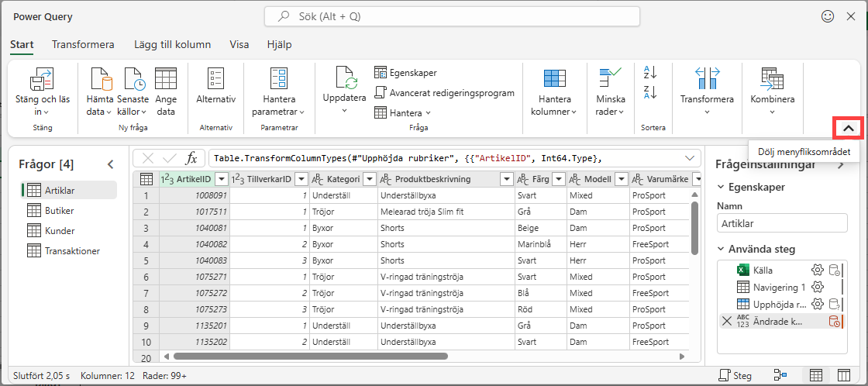
Task: Open Lägg till kolumn tab
Action: [x=172, y=45]
